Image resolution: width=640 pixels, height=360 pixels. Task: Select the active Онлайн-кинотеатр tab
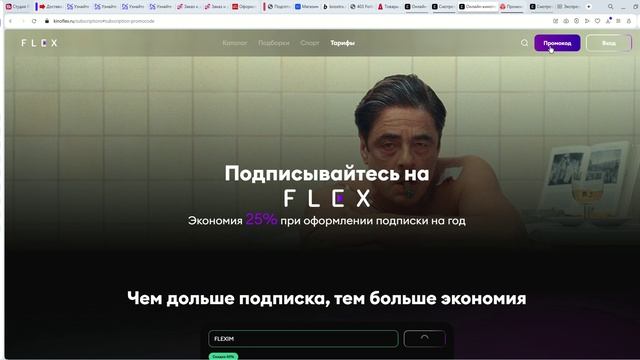coord(478,7)
